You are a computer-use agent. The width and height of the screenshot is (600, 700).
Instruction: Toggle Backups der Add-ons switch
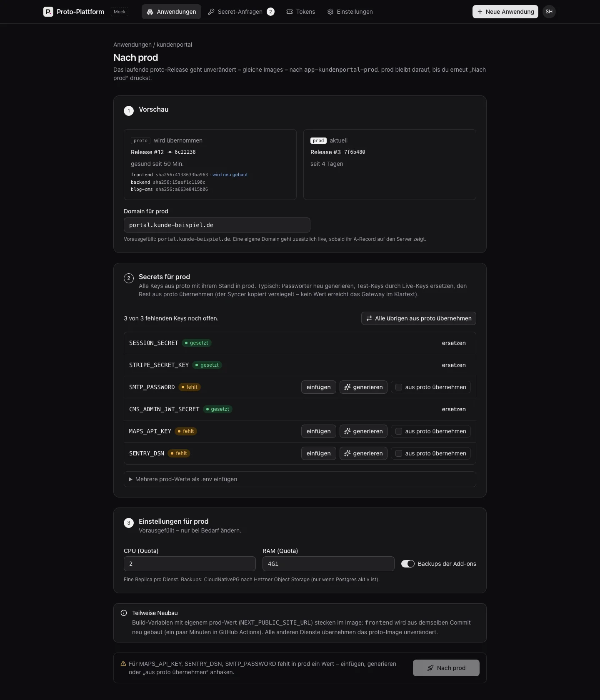[x=408, y=564]
